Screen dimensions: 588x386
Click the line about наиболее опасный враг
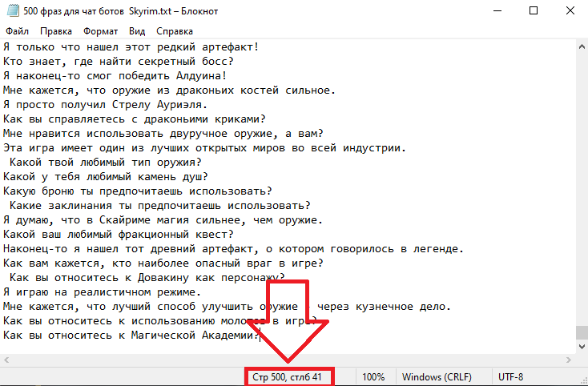tap(163, 263)
